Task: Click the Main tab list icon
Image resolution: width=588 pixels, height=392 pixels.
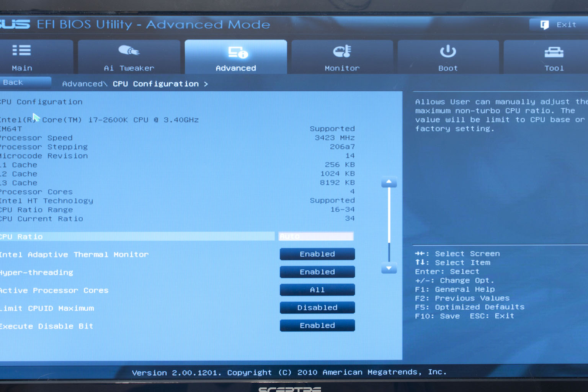Action: pyautogui.click(x=21, y=51)
